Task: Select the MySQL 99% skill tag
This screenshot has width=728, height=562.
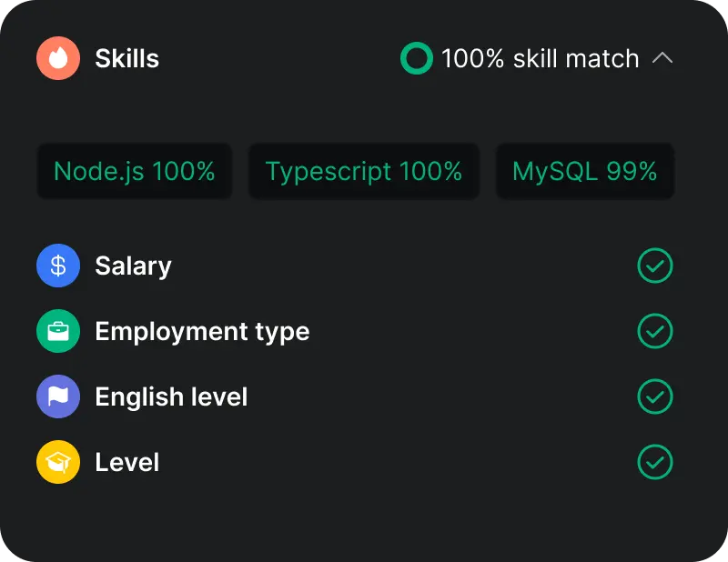Action: (585, 171)
